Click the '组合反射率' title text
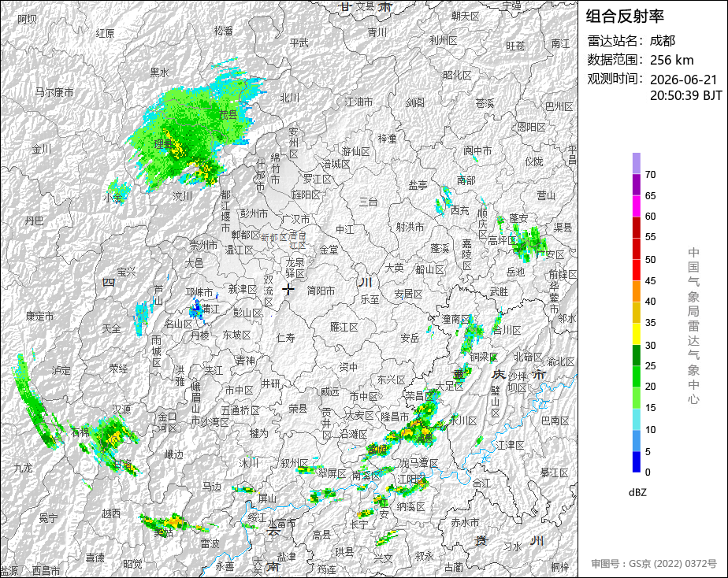 point(625,17)
